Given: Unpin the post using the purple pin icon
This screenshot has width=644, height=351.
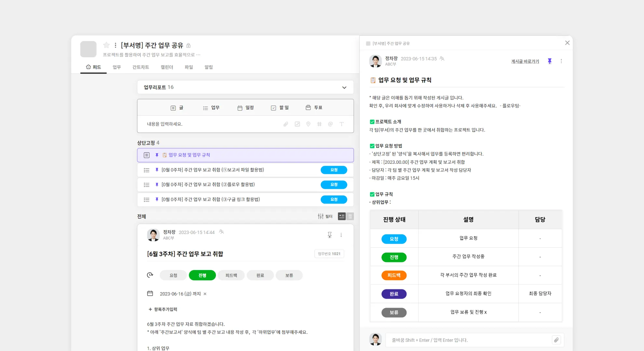Looking at the screenshot, I should 550,61.
